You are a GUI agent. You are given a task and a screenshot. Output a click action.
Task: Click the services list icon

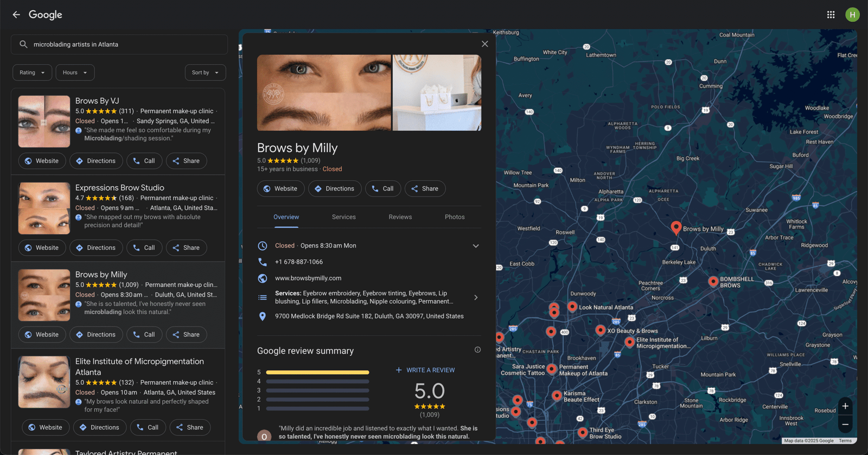263,297
